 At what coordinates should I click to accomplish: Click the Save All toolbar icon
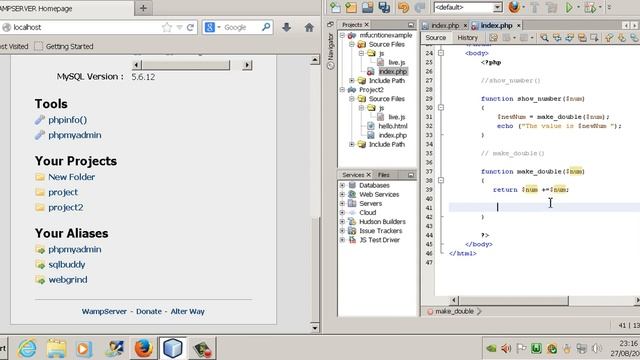(x=384, y=7)
